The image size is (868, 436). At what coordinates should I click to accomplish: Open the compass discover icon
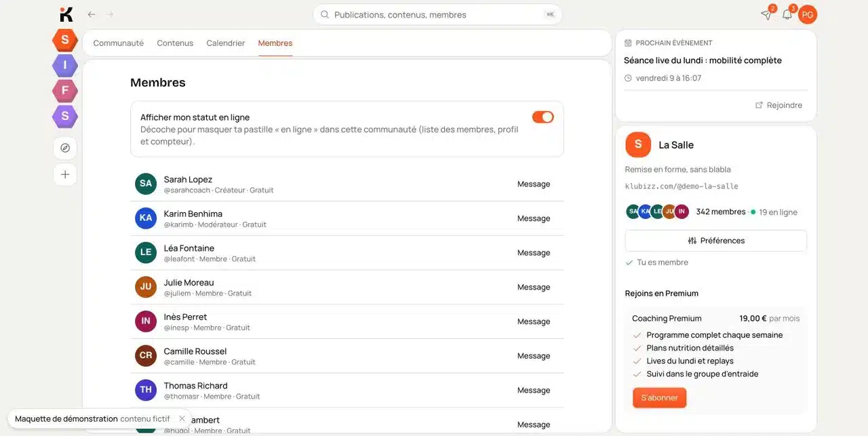[x=65, y=148]
